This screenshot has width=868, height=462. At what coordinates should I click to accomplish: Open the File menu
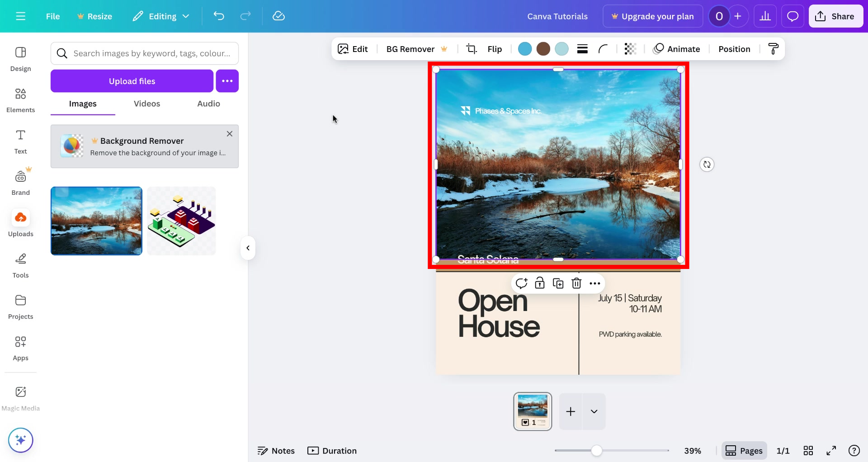[x=52, y=16]
